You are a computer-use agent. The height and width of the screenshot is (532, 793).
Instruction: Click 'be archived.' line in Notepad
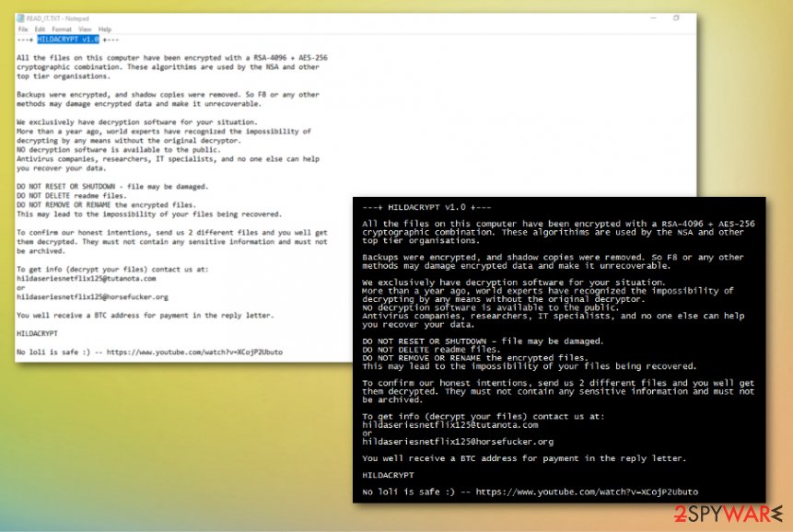click(41, 251)
